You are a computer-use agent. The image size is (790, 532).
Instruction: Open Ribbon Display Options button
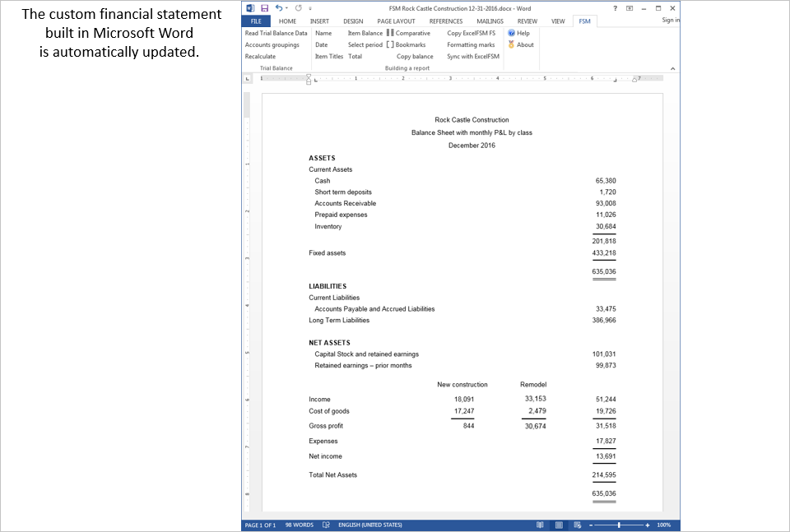pos(630,8)
